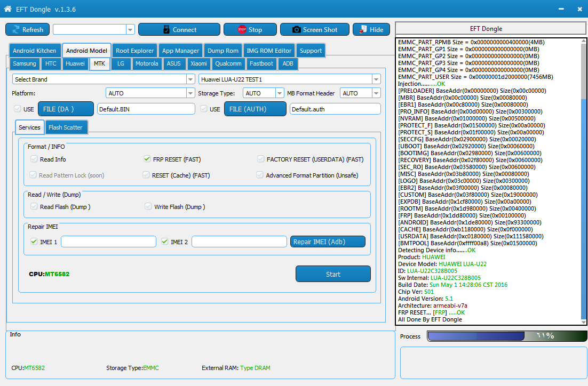The image size is (588, 386).
Task: Enable USE checkbox for DA file
Action: pos(17,109)
